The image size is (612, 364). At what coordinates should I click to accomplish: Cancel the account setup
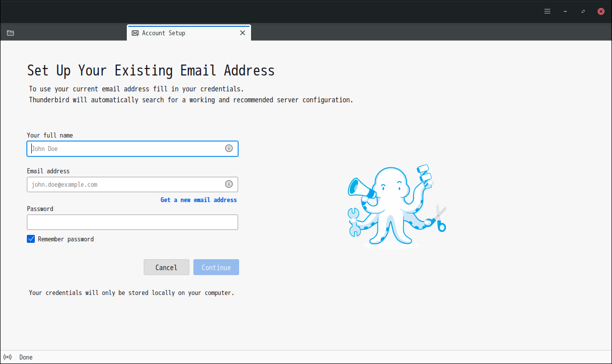click(166, 267)
